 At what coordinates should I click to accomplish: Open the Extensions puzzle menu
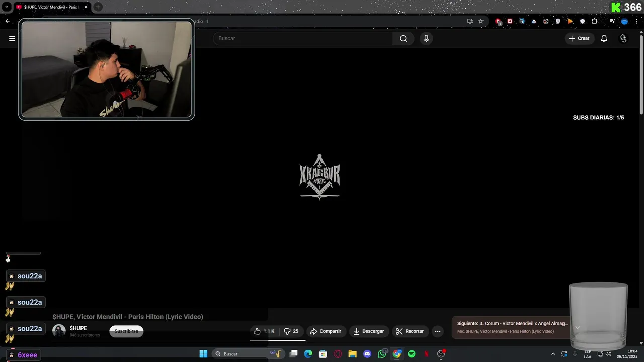595,21
